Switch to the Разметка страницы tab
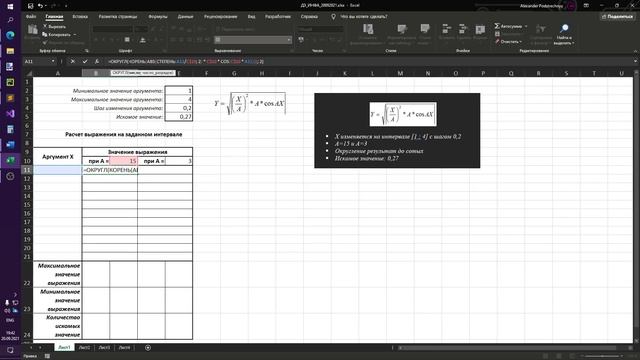The width and height of the screenshot is (640, 360). pos(118,17)
